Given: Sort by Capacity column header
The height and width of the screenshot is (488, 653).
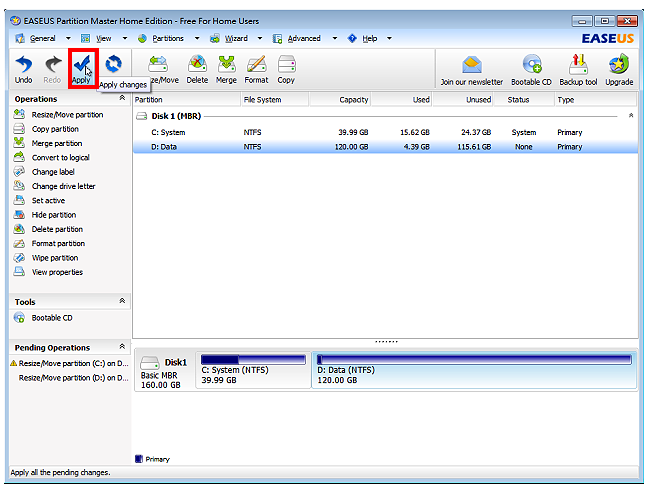Looking at the screenshot, I should click(x=340, y=100).
